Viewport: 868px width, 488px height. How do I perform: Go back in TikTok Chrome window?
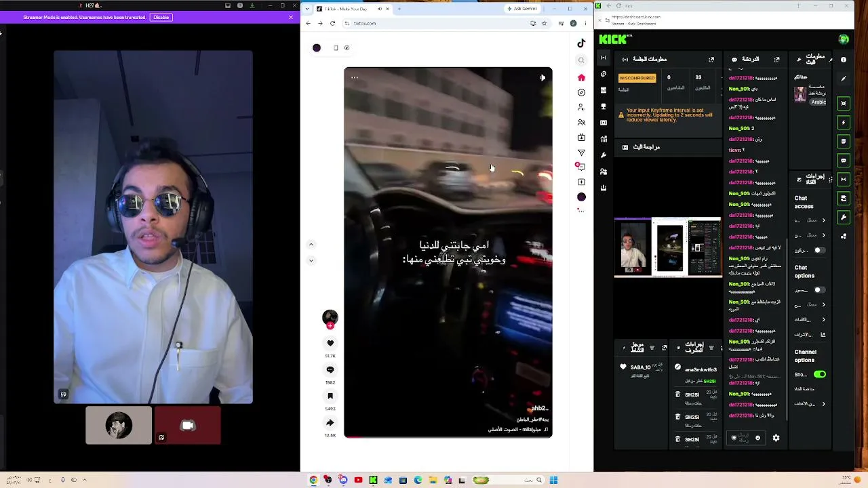click(x=308, y=23)
